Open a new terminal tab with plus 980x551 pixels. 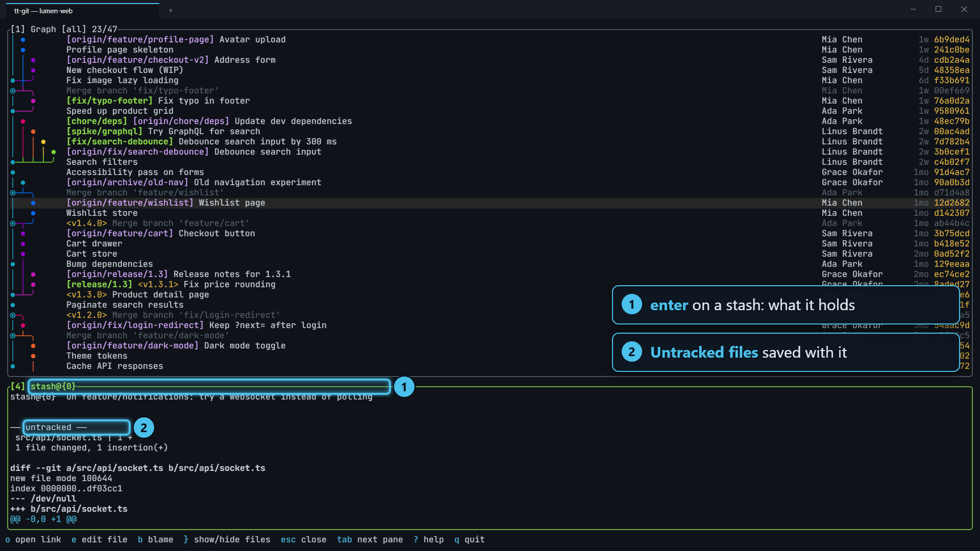pos(170,10)
